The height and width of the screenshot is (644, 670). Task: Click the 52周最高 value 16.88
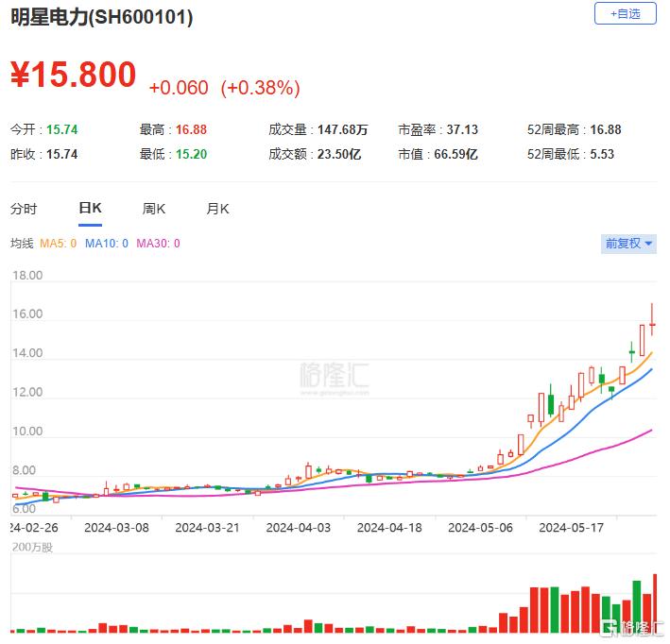point(606,129)
